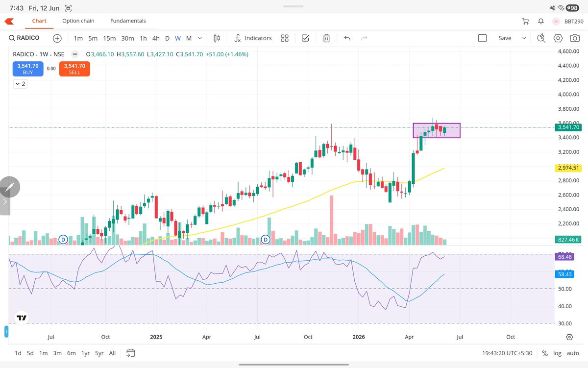Select the 1m timeframe
The height and width of the screenshot is (368, 588).
78,38
